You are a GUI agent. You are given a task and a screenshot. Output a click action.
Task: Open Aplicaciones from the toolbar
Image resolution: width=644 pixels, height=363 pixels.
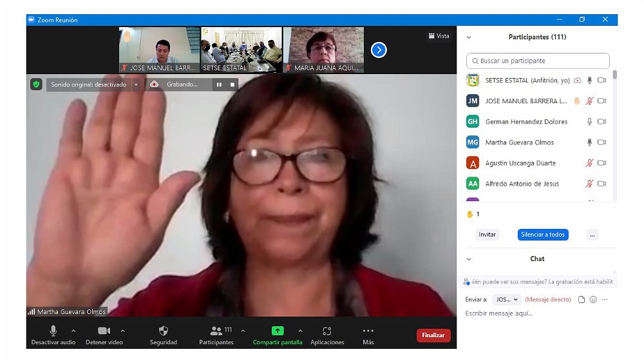click(327, 331)
